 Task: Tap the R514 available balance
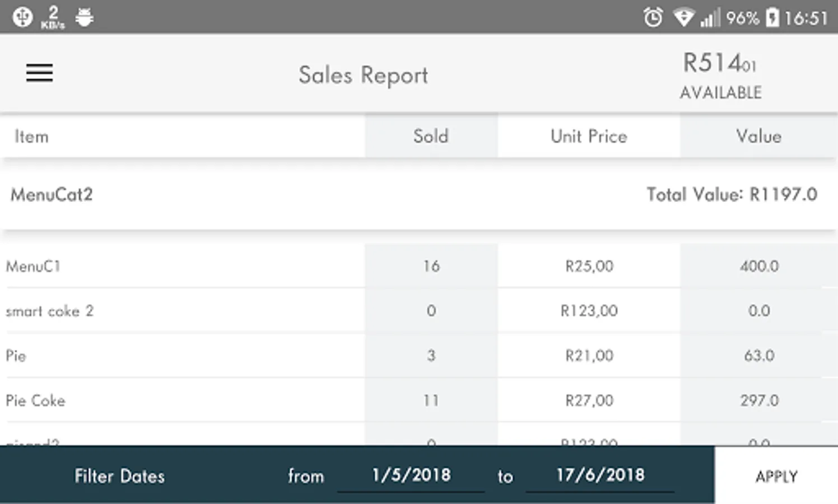720,76
